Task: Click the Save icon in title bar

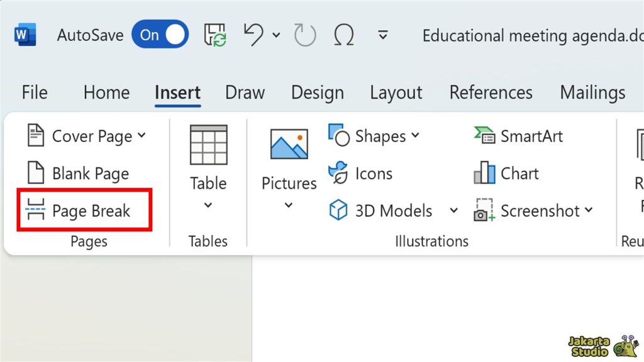Action: (x=215, y=35)
